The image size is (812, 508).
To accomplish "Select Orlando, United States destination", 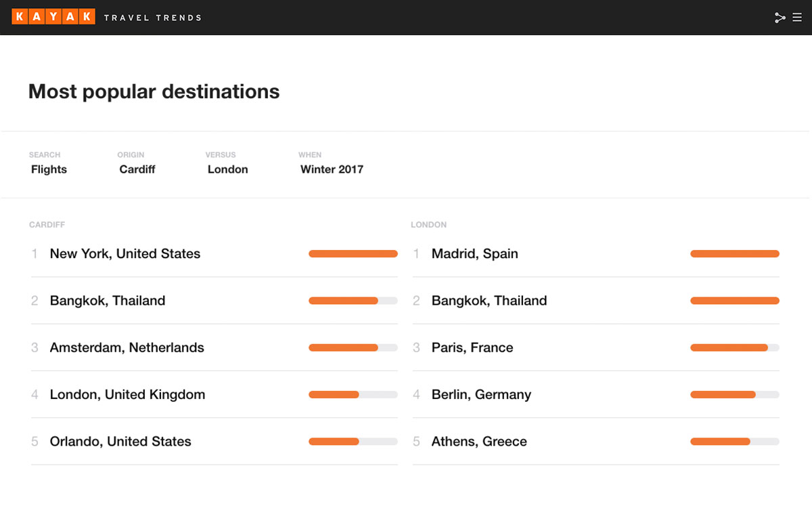I will tap(215, 441).
